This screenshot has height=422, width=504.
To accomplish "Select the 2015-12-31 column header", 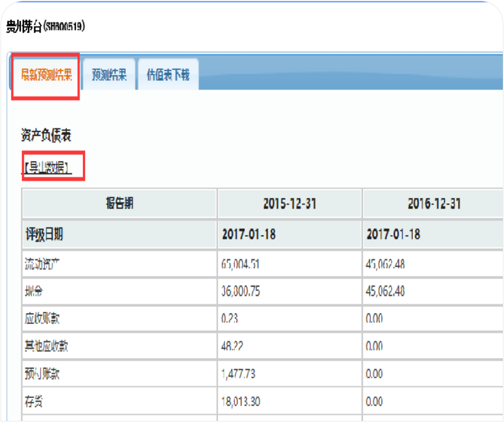I will (289, 204).
